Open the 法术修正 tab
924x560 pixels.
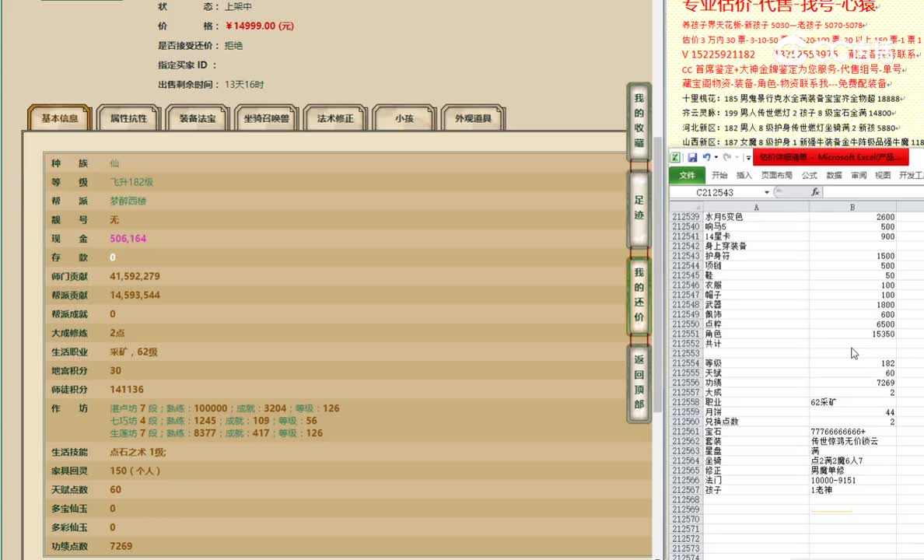[335, 118]
